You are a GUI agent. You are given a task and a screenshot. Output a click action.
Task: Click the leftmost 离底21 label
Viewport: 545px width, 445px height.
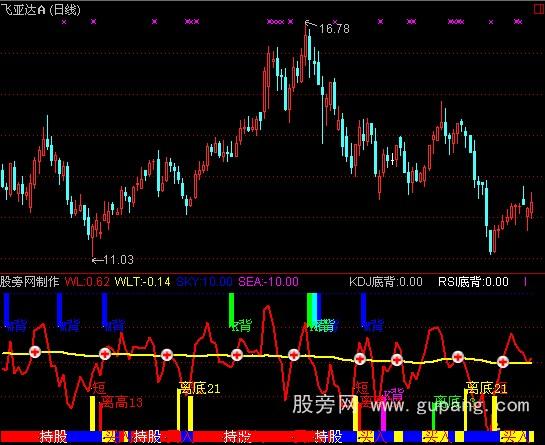pos(200,388)
